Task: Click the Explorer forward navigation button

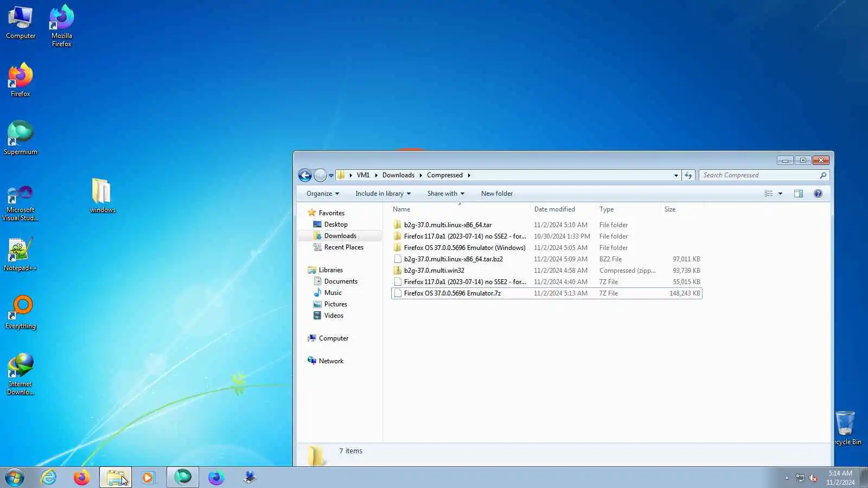Action: point(321,175)
